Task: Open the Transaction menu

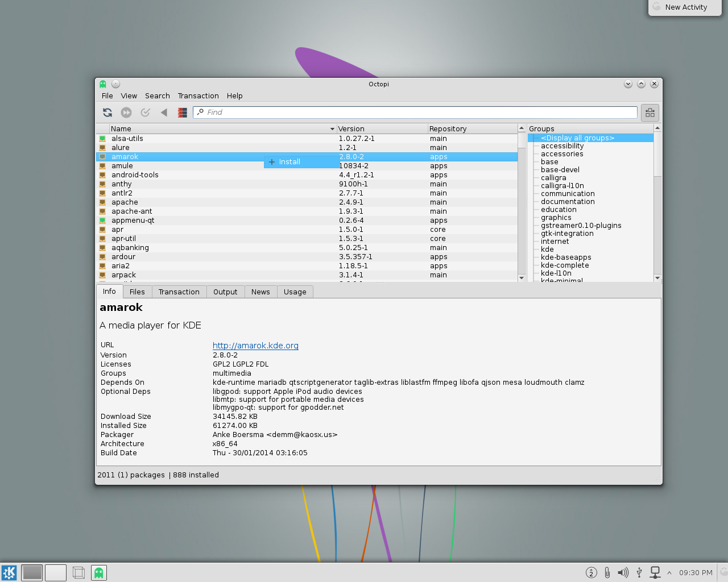Action: [x=198, y=96]
